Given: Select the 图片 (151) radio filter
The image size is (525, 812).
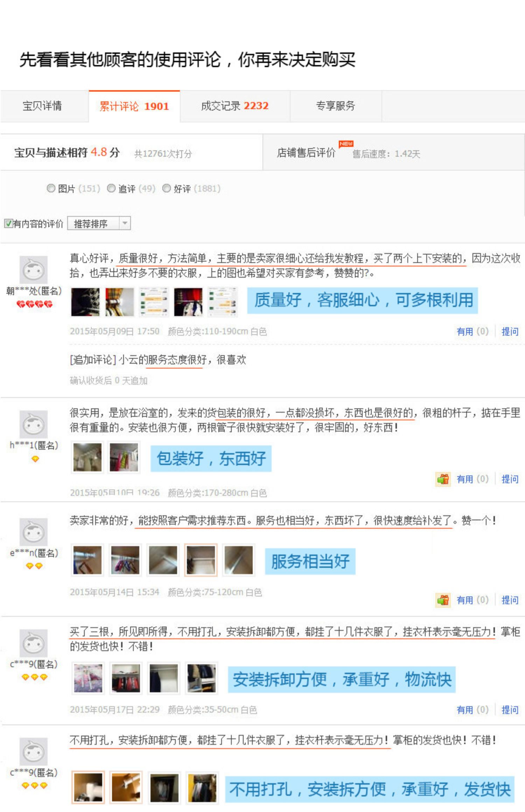Looking at the screenshot, I should click(x=51, y=188).
